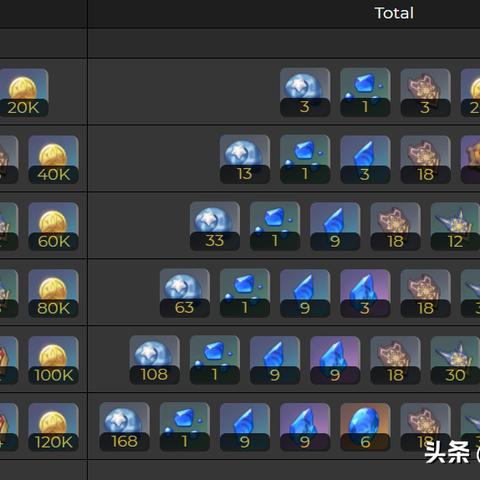
Task: Click the 30 blue insignia item icon
Action: tap(455, 360)
